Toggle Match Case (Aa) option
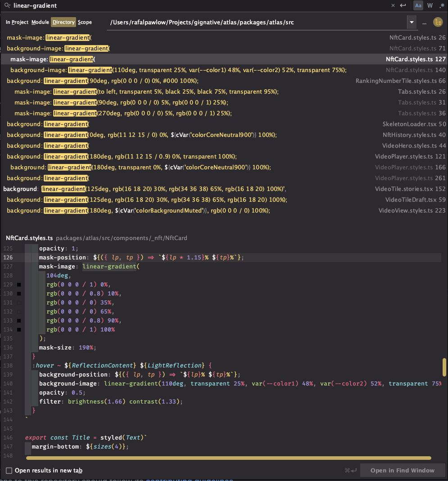Image resolution: width=448 pixels, height=481 pixels. click(418, 5)
